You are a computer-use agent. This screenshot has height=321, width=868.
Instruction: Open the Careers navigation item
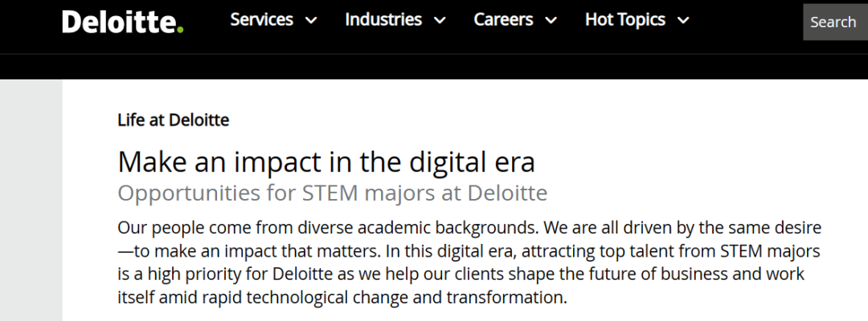[503, 19]
